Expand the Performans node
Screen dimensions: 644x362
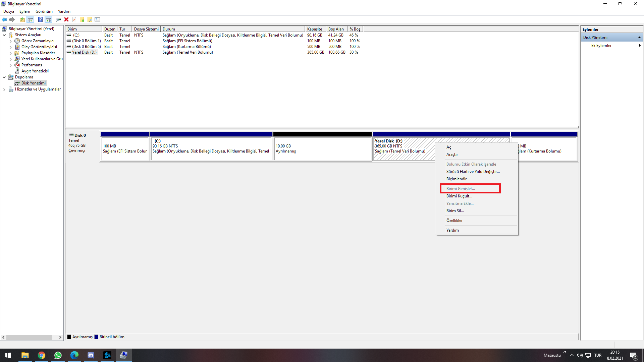point(10,65)
